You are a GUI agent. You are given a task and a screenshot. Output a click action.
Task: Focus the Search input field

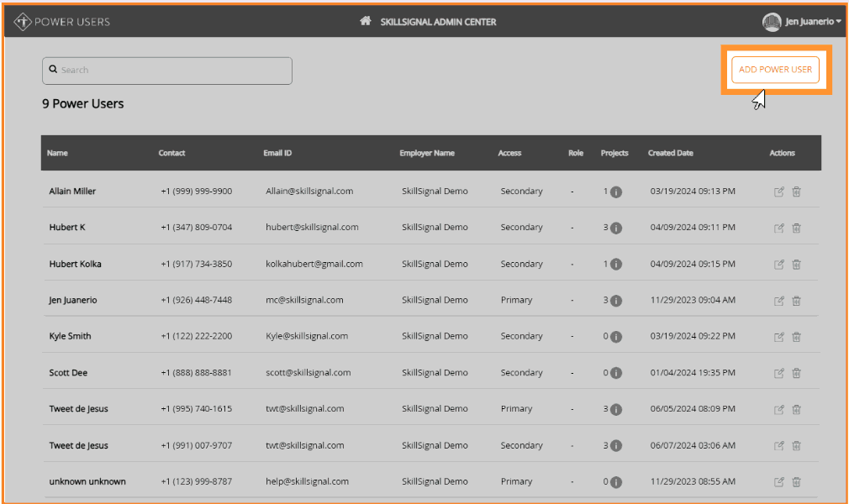coord(167,71)
